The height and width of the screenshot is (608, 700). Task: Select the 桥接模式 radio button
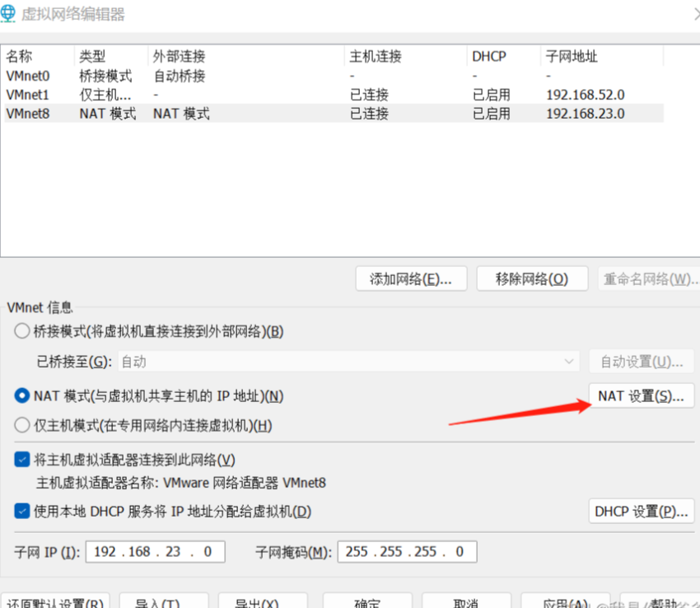pos(21,331)
